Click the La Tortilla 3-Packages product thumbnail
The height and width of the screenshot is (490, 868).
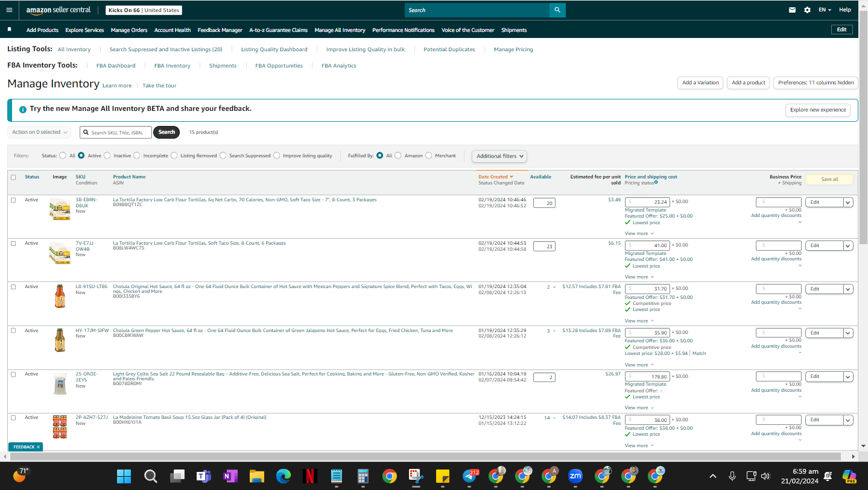pyautogui.click(x=60, y=209)
